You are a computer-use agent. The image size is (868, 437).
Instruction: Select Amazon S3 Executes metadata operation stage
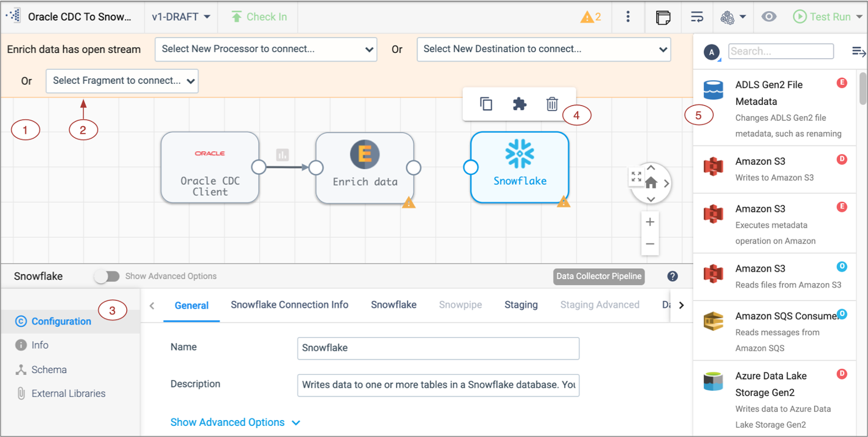pyautogui.click(x=774, y=224)
